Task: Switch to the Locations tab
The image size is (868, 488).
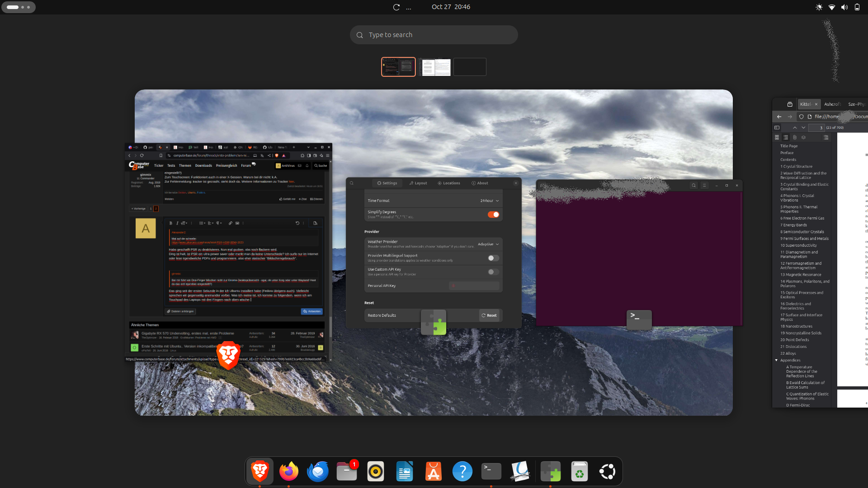Action: click(x=448, y=183)
